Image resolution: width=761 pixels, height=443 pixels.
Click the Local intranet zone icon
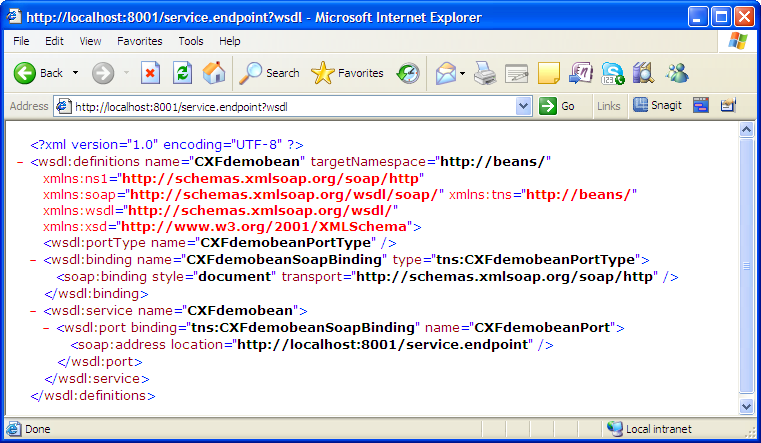pyautogui.click(x=614, y=429)
